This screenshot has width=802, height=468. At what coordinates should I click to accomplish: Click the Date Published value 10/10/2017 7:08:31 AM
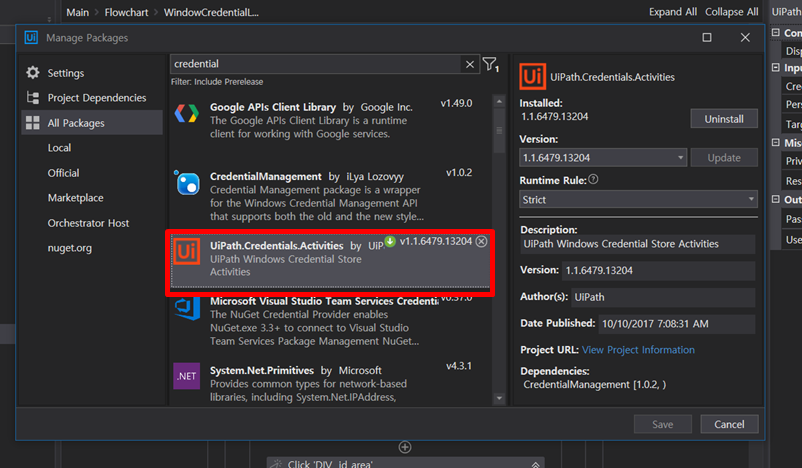676,324
